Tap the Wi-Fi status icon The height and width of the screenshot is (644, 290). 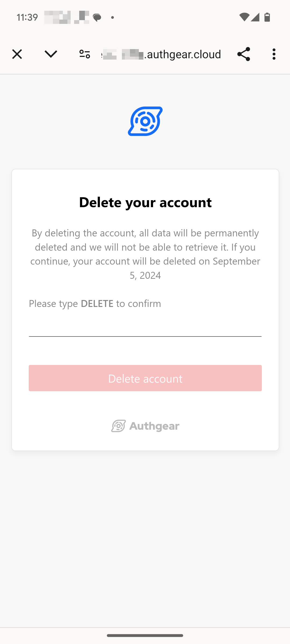[244, 17]
